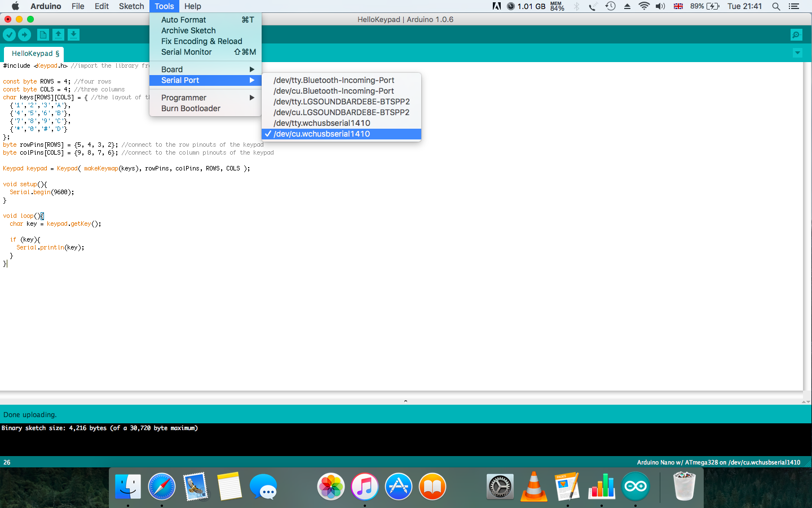The image size is (812, 508).
Task: Open the Help menu
Action: [192, 6]
